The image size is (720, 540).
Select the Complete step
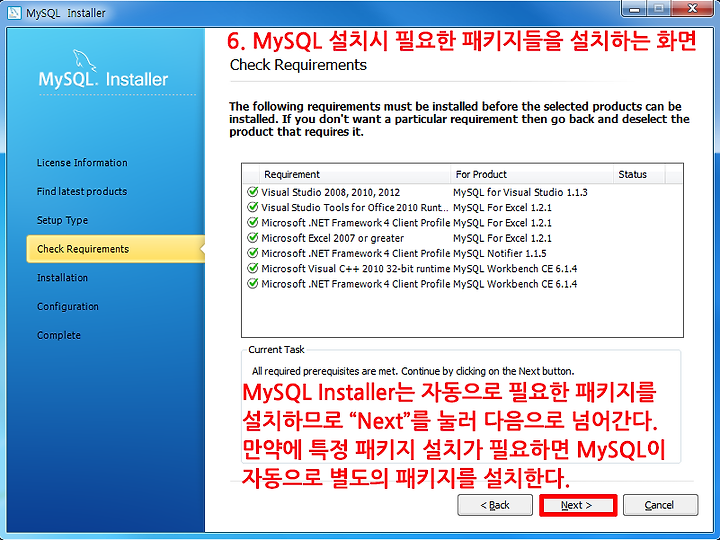tap(59, 335)
